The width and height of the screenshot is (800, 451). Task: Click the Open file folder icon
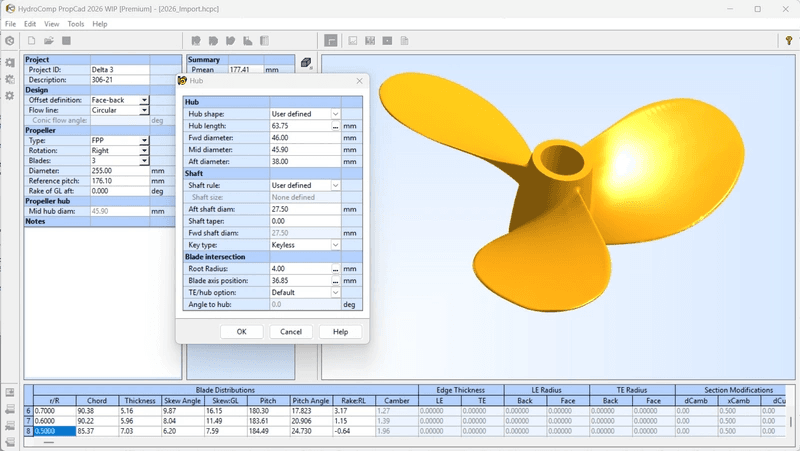(x=49, y=41)
